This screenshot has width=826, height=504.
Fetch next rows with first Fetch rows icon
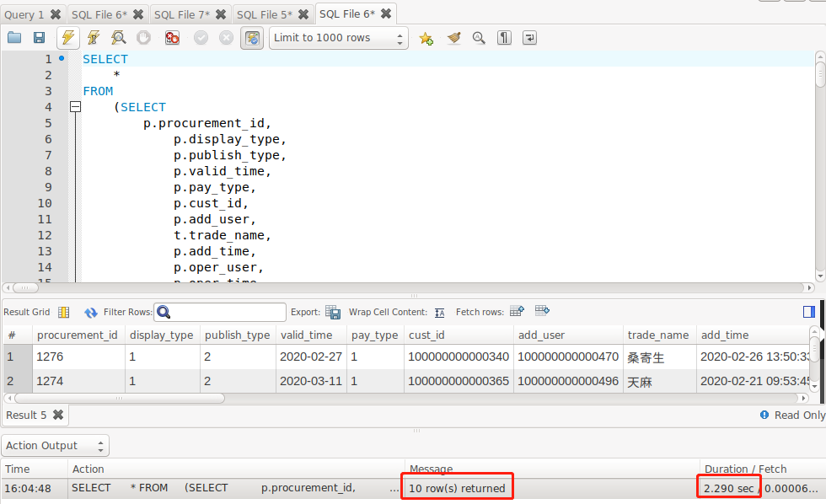coord(517,311)
